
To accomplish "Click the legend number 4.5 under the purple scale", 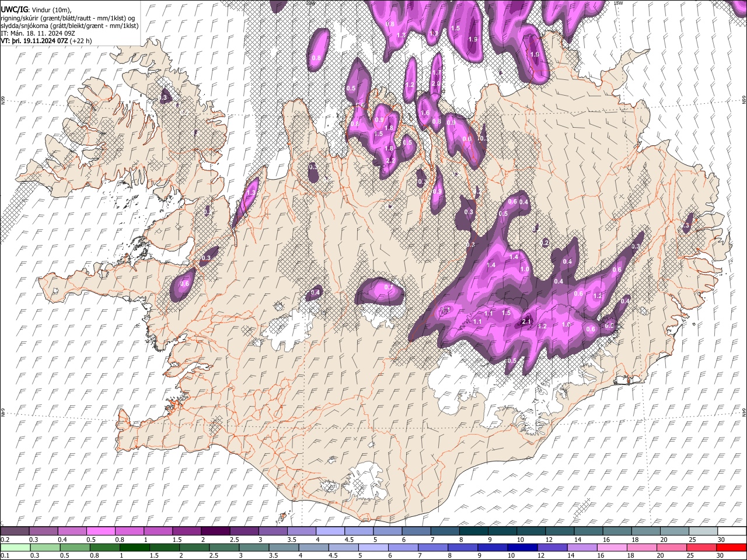I will [349, 540].
